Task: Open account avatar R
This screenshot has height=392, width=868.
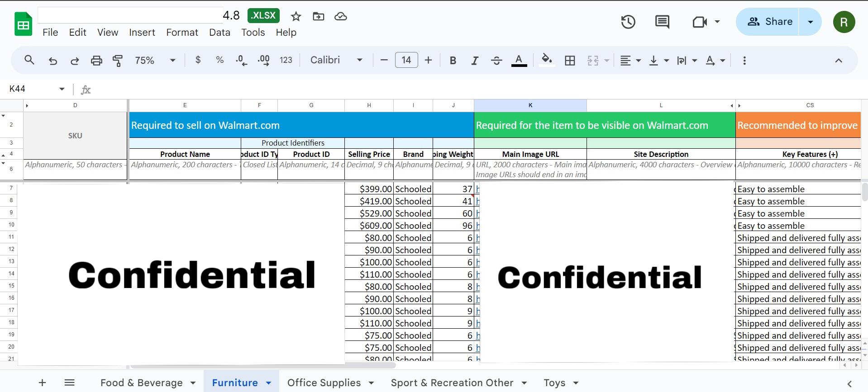Action: 844,22
